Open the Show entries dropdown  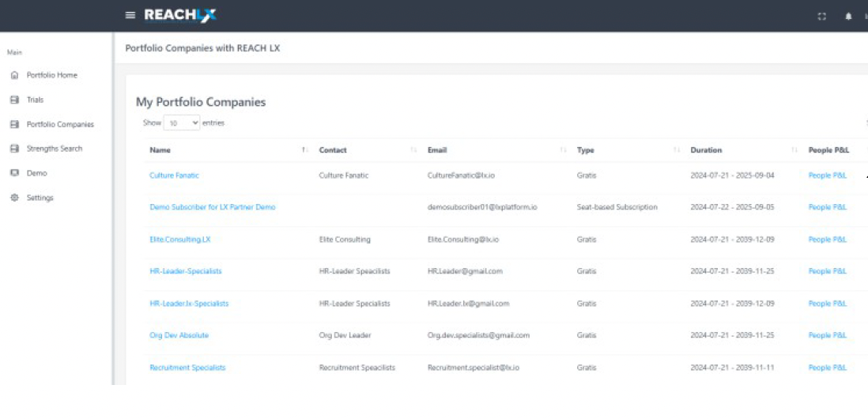(182, 123)
